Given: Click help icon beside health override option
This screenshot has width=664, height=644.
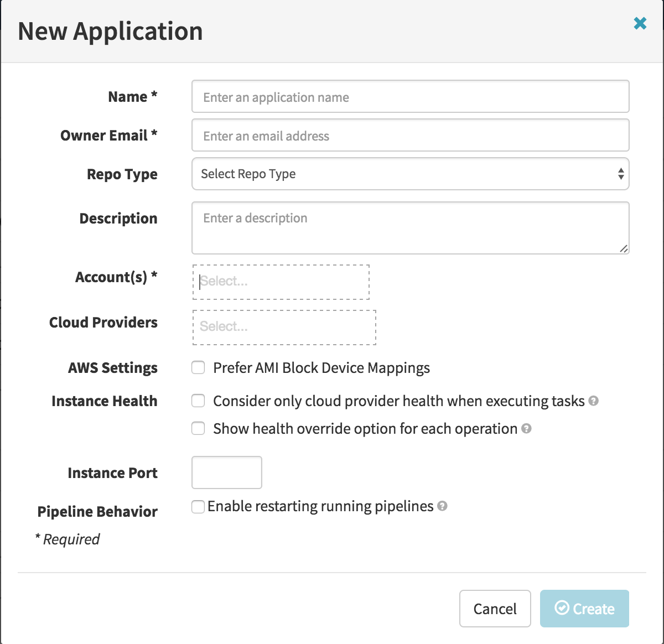Looking at the screenshot, I should (526, 429).
